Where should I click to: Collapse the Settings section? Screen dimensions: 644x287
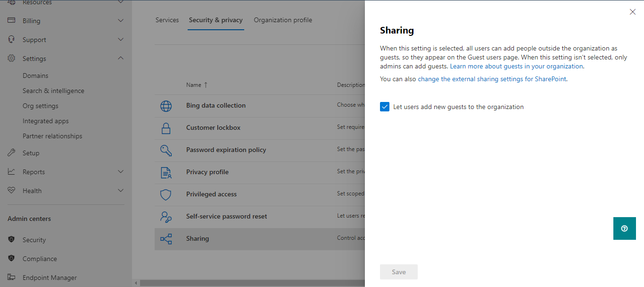coord(66,58)
